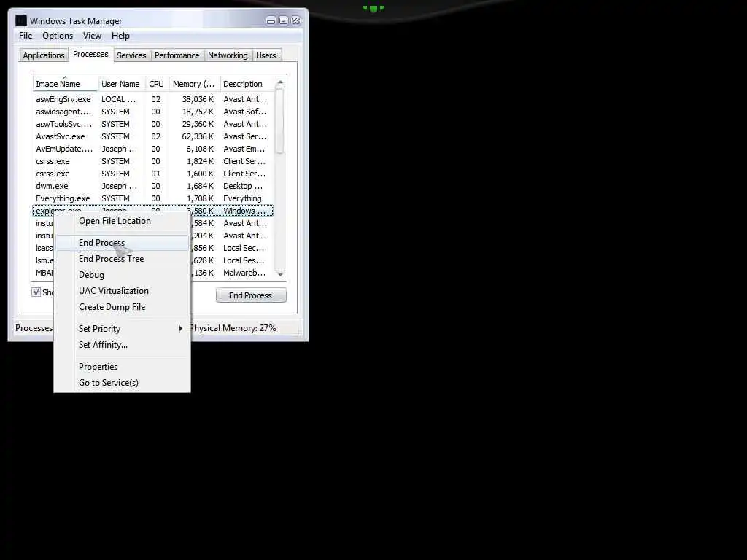Sort by User Name column header
This screenshot has height=560, width=747.
coord(121,84)
